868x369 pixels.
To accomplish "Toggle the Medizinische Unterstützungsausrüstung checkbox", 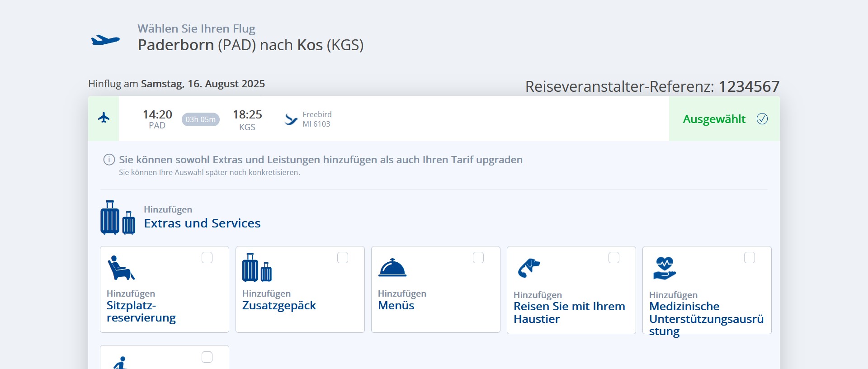I will click(x=750, y=258).
